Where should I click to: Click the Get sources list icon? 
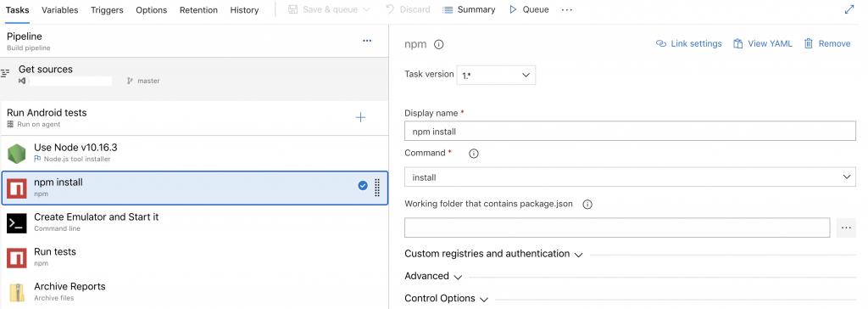(x=6, y=73)
